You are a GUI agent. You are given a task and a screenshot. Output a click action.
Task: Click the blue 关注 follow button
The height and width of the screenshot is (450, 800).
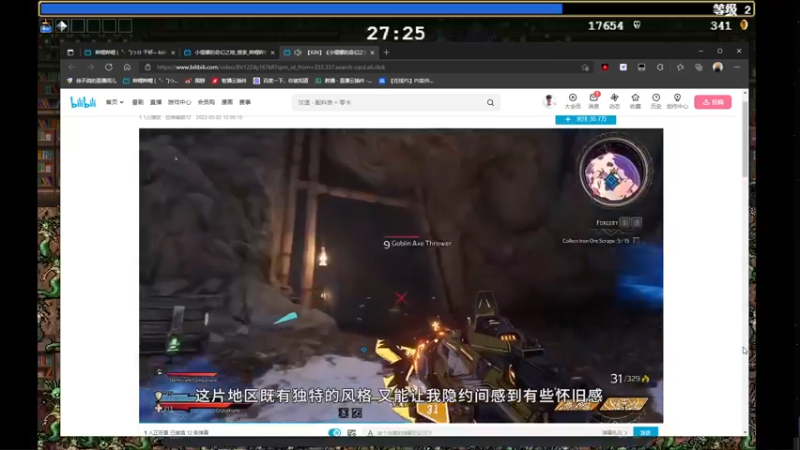586,119
